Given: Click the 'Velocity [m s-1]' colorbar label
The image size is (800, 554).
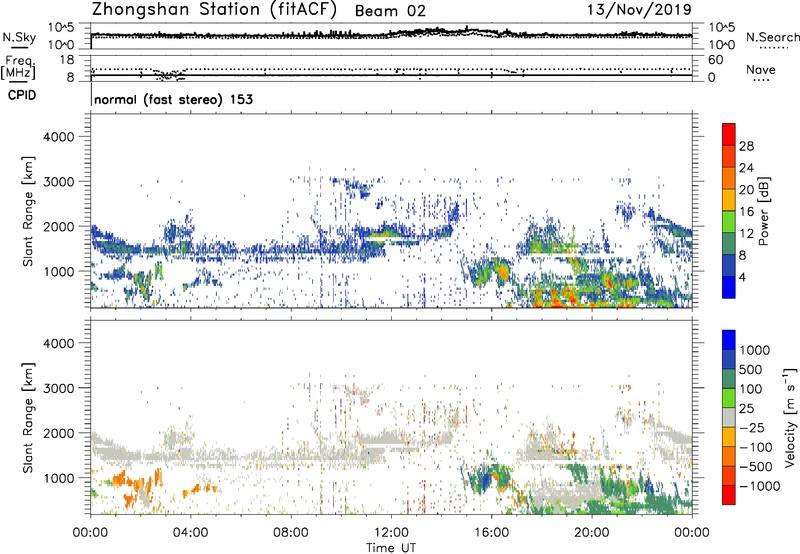Looking at the screenshot, I should click(790, 417).
